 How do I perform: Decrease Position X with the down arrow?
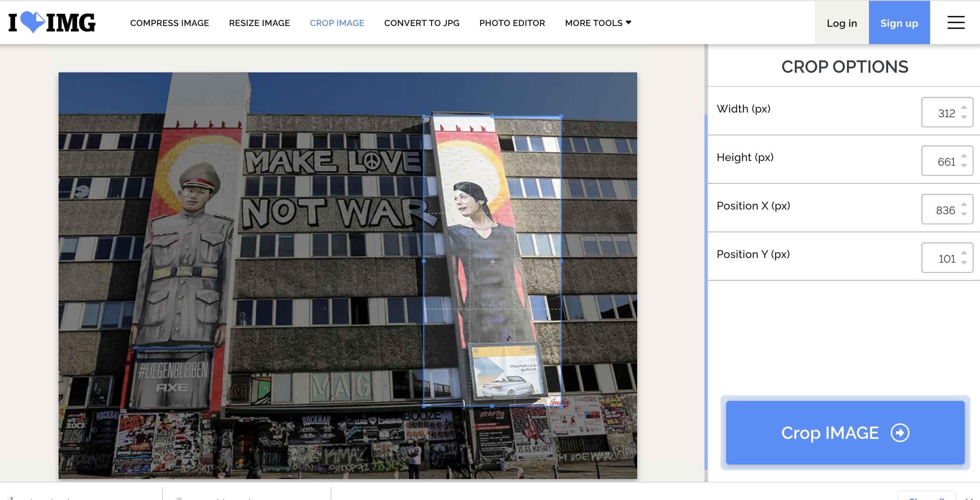[x=964, y=214]
